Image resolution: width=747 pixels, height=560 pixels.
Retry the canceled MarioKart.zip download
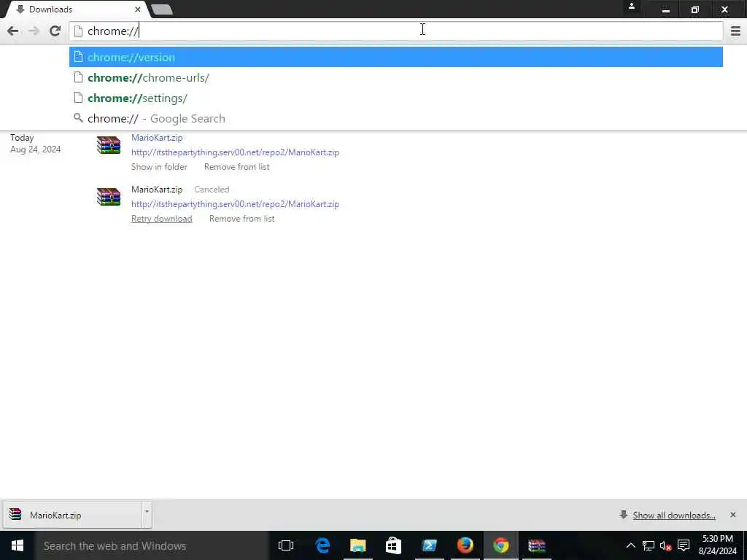161,219
